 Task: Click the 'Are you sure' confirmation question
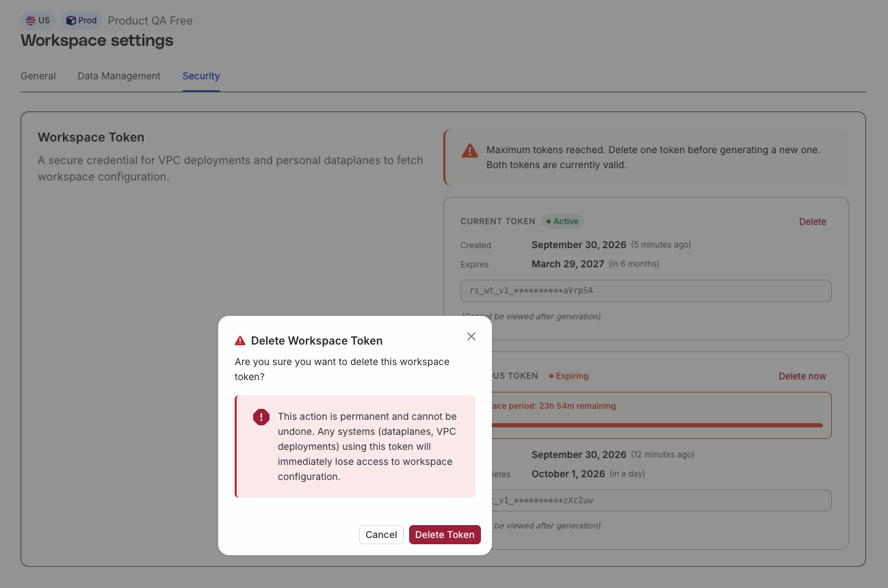tap(342, 369)
